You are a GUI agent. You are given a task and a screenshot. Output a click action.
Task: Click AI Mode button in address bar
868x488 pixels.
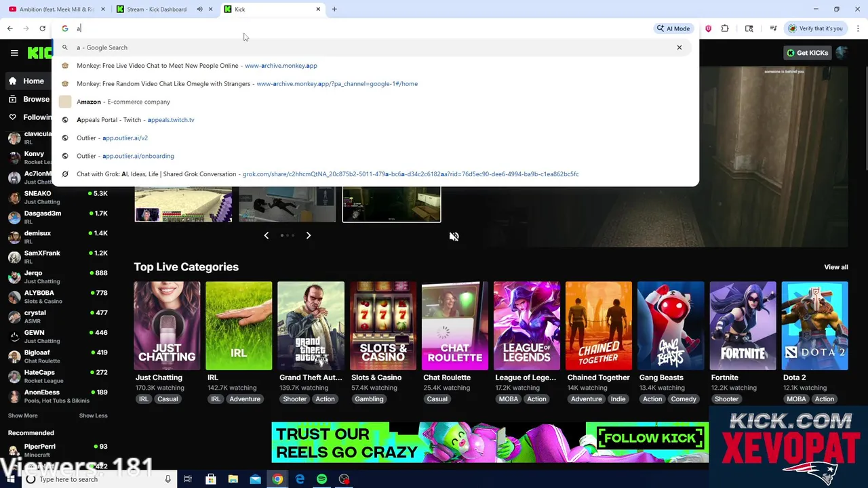673,28
